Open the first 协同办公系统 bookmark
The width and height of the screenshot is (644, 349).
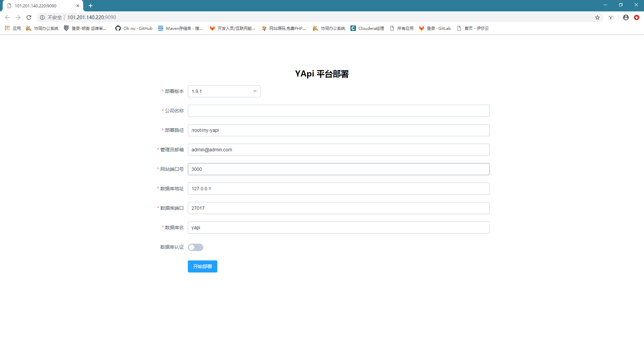pos(42,28)
